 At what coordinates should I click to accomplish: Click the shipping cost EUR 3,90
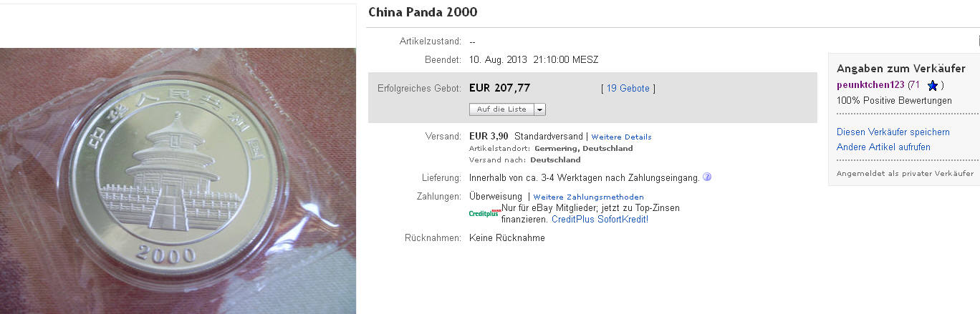tap(489, 136)
